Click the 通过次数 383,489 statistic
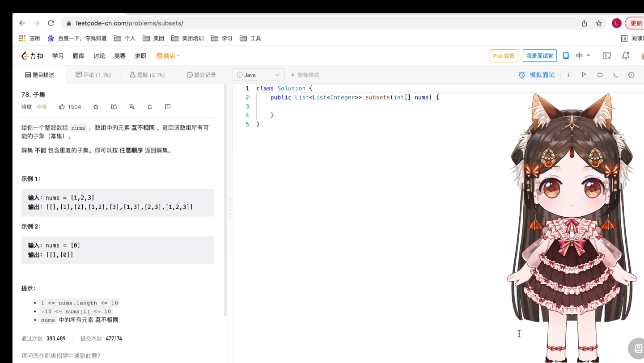This screenshot has height=363, width=644. pos(43,338)
